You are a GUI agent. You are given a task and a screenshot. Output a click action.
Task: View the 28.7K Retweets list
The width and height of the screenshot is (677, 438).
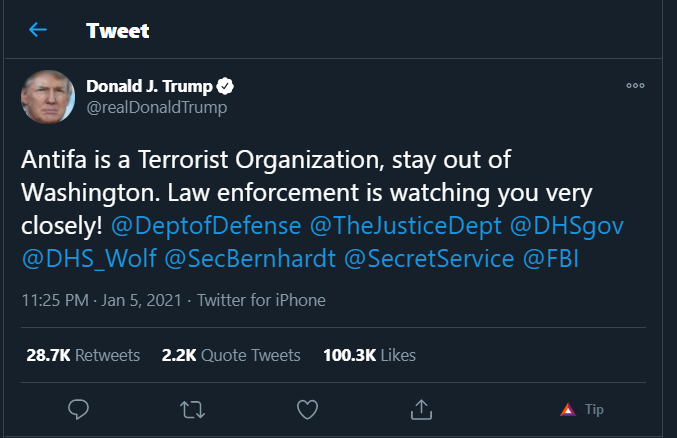click(83, 355)
